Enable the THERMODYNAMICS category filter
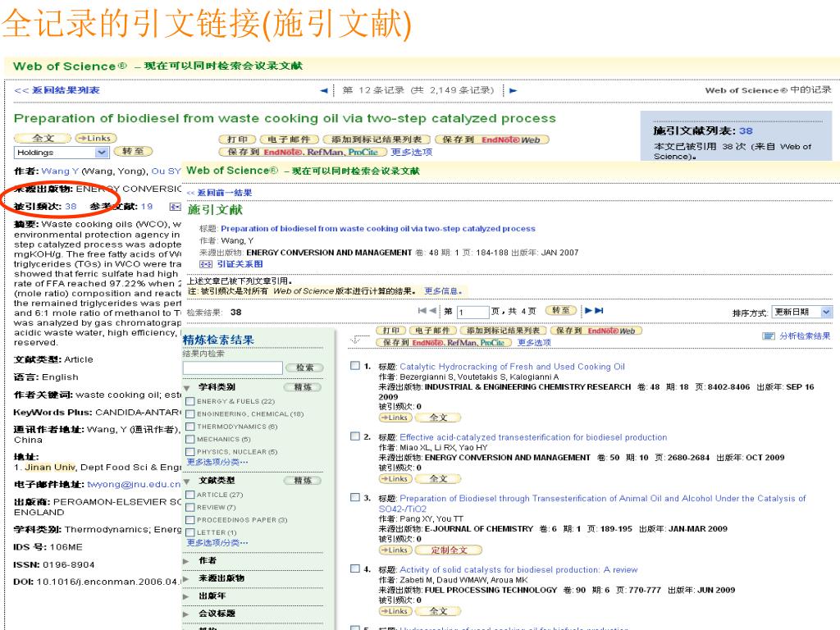Viewport: 840px width, 630px height. pyautogui.click(x=189, y=427)
